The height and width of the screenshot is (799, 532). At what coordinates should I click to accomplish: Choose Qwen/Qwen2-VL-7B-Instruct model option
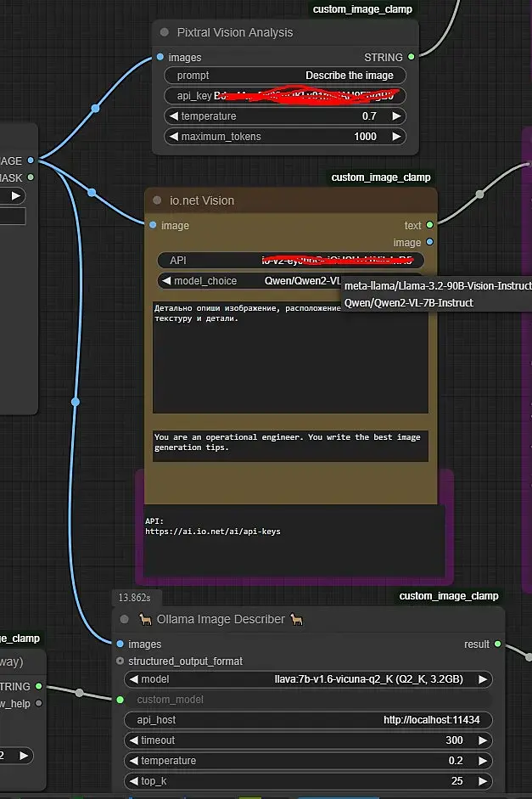409,303
